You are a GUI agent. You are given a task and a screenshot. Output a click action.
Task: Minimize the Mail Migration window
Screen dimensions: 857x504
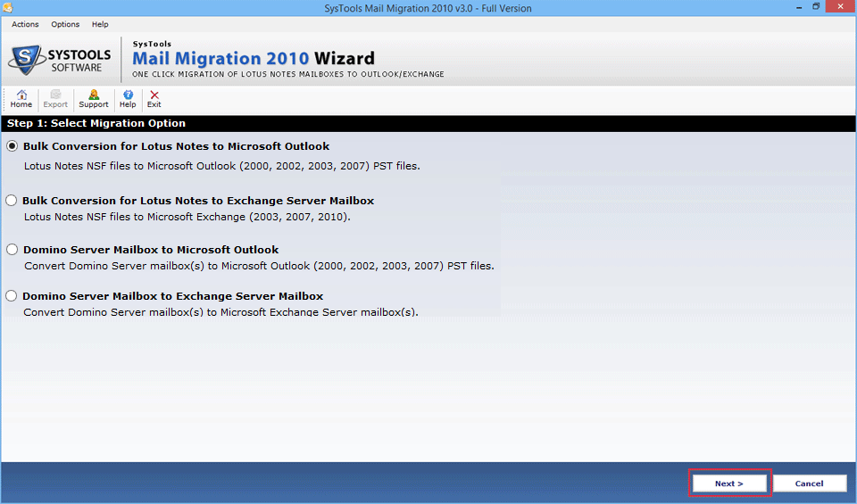(799, 7)
